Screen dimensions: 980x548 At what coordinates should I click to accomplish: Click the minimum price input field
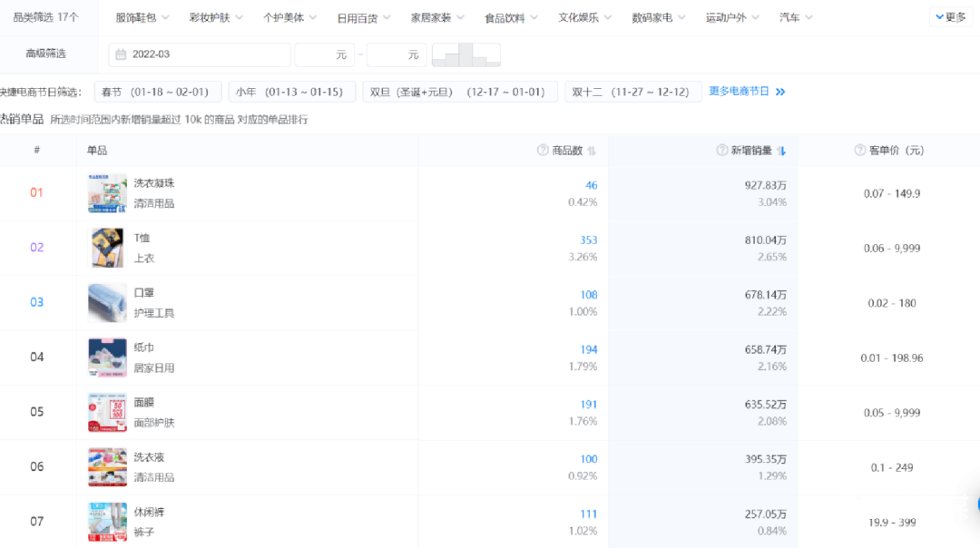coord(324,54)
